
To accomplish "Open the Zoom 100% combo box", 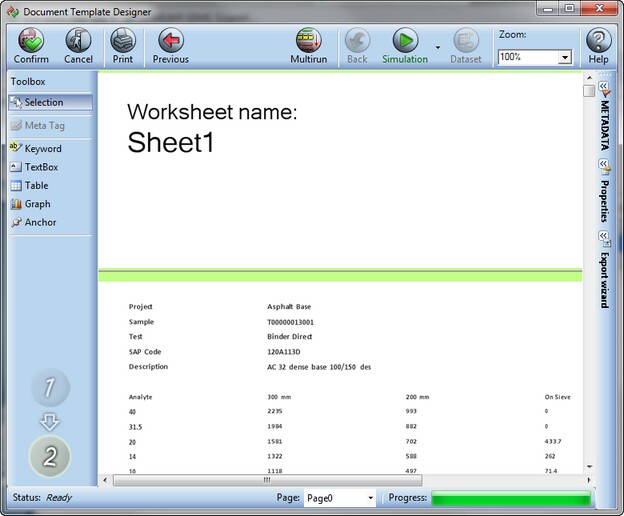I will 535,57.
